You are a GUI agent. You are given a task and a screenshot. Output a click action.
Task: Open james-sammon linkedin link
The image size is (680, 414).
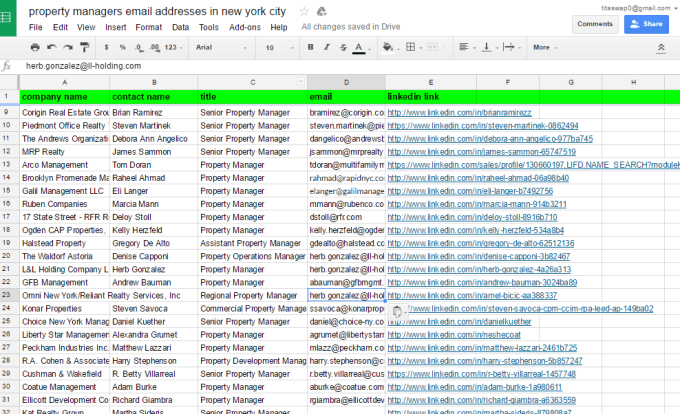481,152
